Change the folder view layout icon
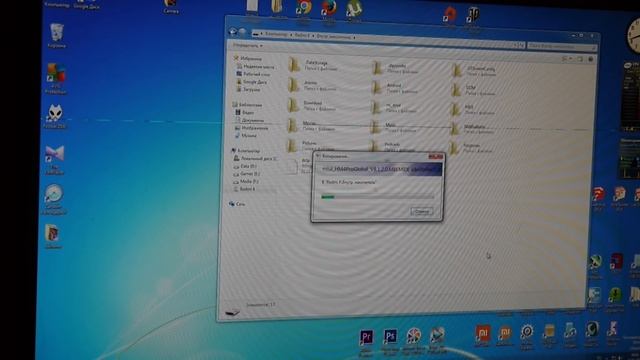The image size is (640, 360). (x=564, y=59)
